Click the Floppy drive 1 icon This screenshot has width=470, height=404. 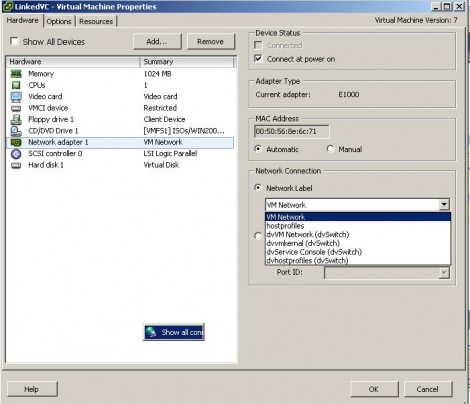[16, 119]
